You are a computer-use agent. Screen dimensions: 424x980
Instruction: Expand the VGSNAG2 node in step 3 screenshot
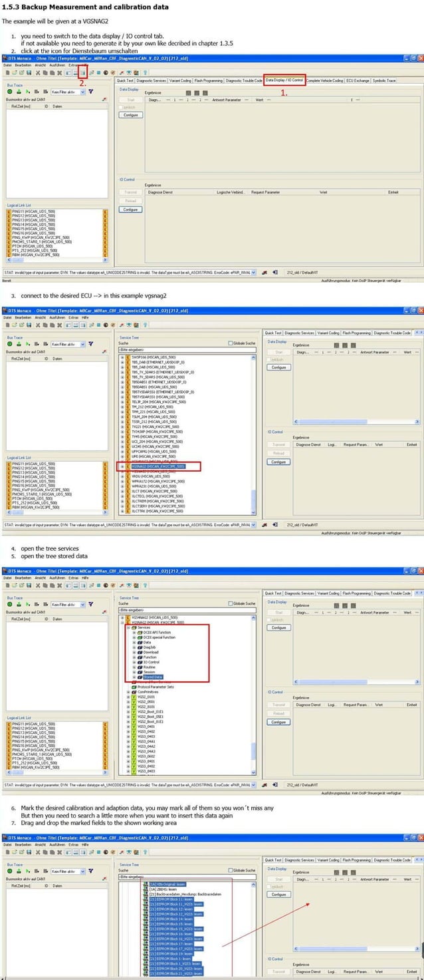pyautogui.click(x=122, y=466)
